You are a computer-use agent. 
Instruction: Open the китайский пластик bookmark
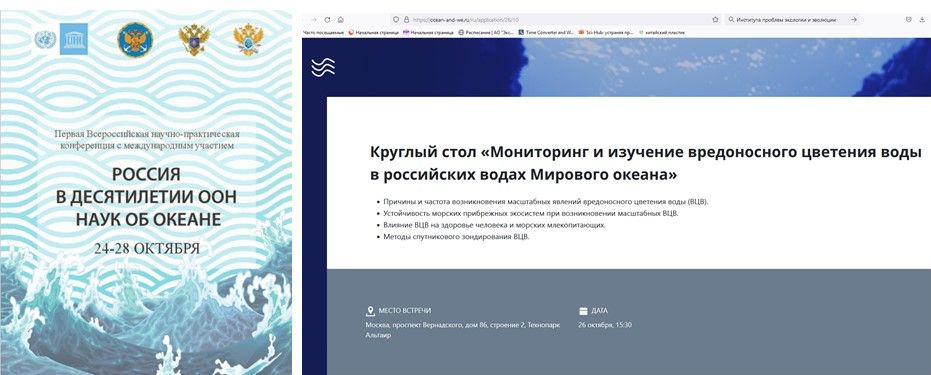click(661, 32)
